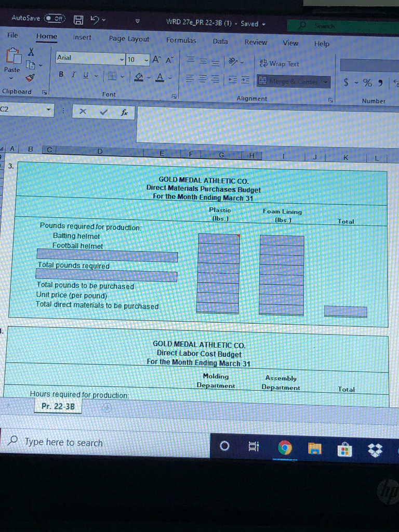Open Google Chrome from the taskbar
The height and width of the screenshot is (532, 399).
pyautogui.click(x=285, y=448)
